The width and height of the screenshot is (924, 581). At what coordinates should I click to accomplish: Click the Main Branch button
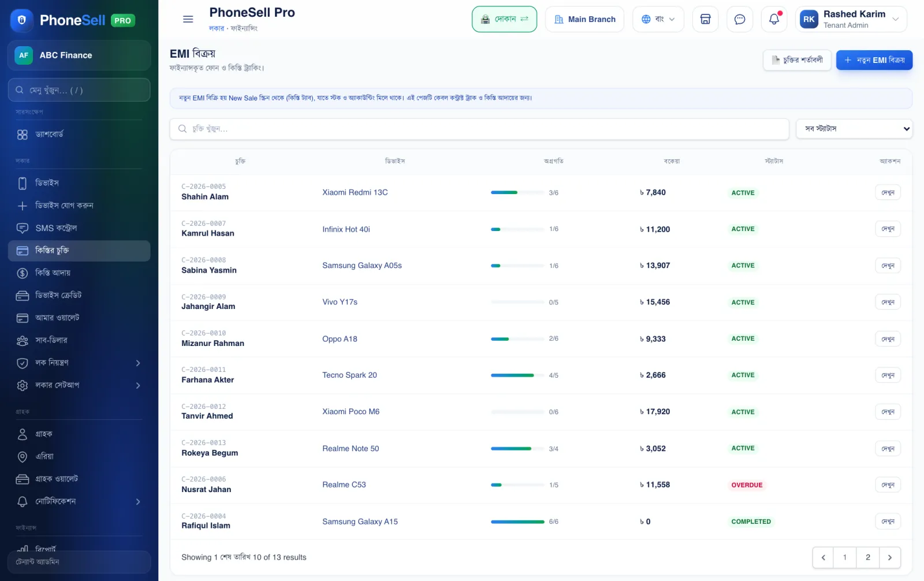click(x=584, y=19)
